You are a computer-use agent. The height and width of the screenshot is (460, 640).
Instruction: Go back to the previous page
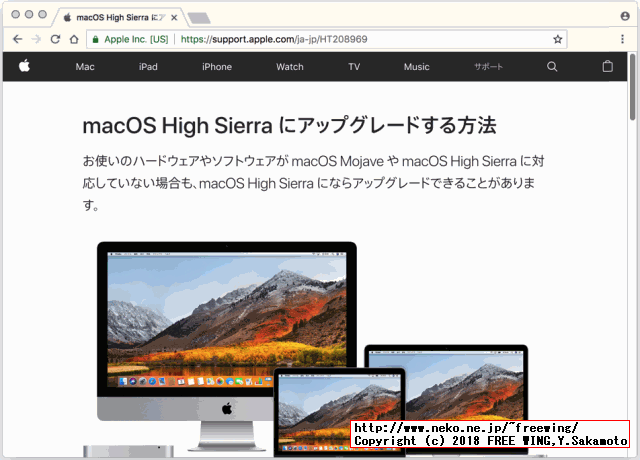[17, 39]
